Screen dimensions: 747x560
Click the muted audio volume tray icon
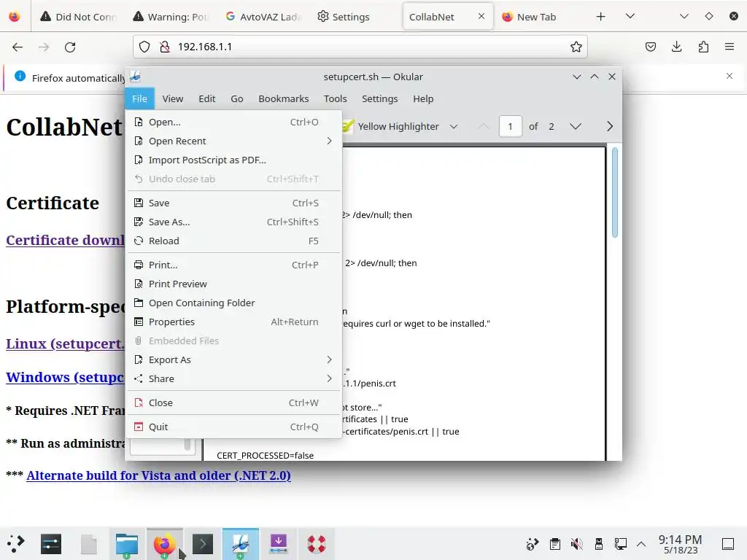click(576, 544)
